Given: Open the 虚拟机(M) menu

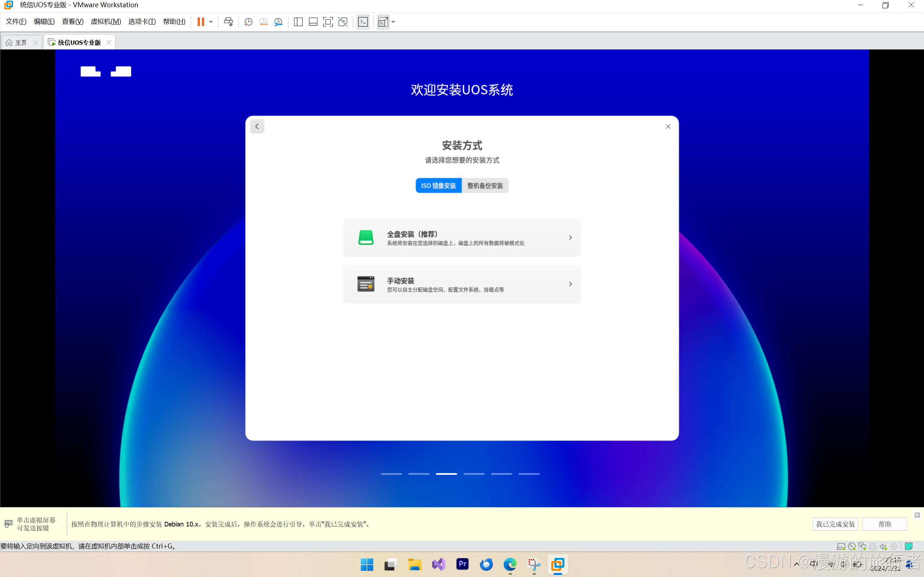Looking at the screenshot, I should [x=106, y=21].
